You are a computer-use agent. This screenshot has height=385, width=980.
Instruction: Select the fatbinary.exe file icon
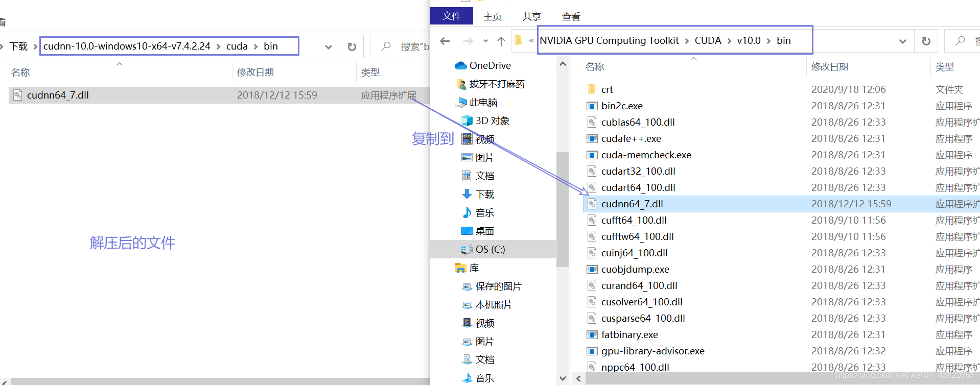pos(592,334)
